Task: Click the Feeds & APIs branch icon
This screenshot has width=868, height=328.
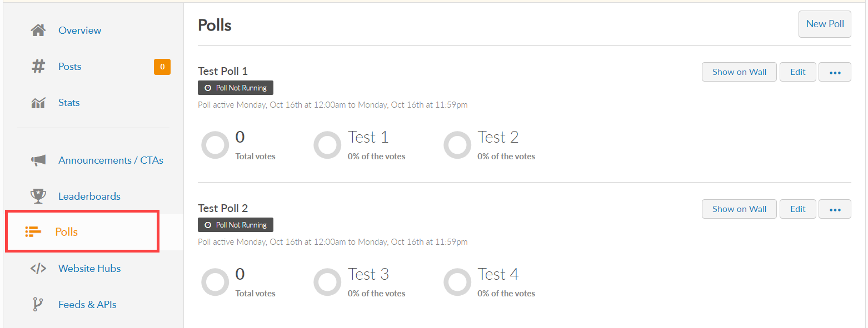Action: 38,305
